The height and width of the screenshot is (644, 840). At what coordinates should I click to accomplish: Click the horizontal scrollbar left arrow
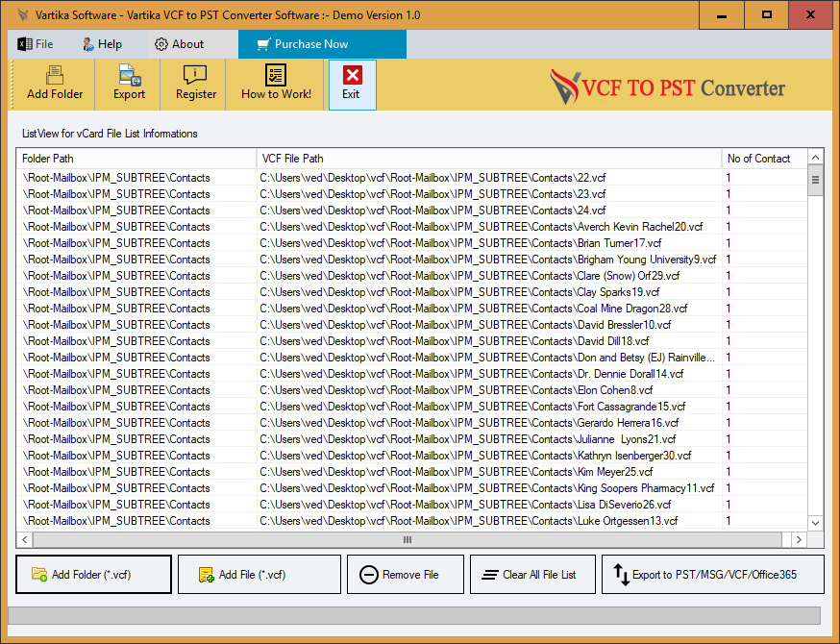click(25, 539)
